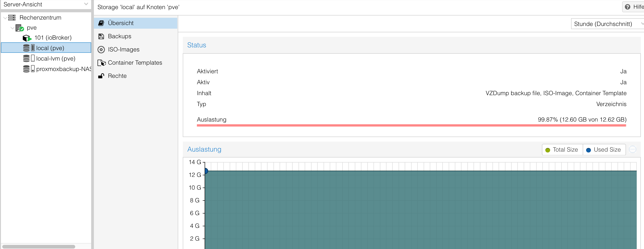Click the Rechenzentrum datacenter icon
Screen dimensions: 644x249
(12, 18)
